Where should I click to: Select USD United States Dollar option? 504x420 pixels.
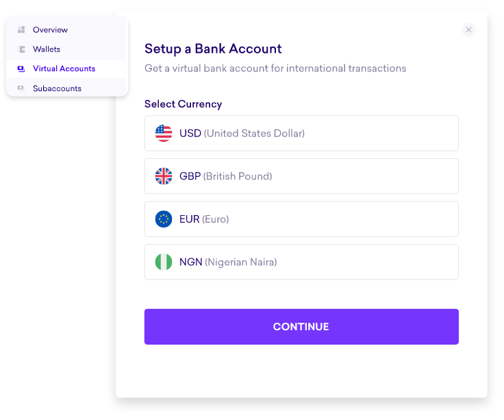click(x=301, y=133)
